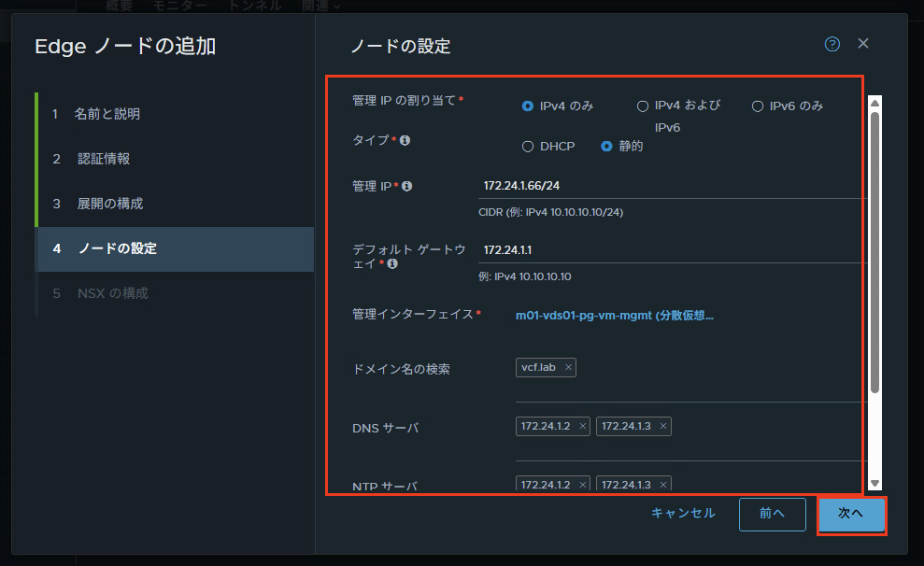Go to step 2 認証情報
Image resolution: width=924 pixels, height=566 pixels.
coord(176,159)
